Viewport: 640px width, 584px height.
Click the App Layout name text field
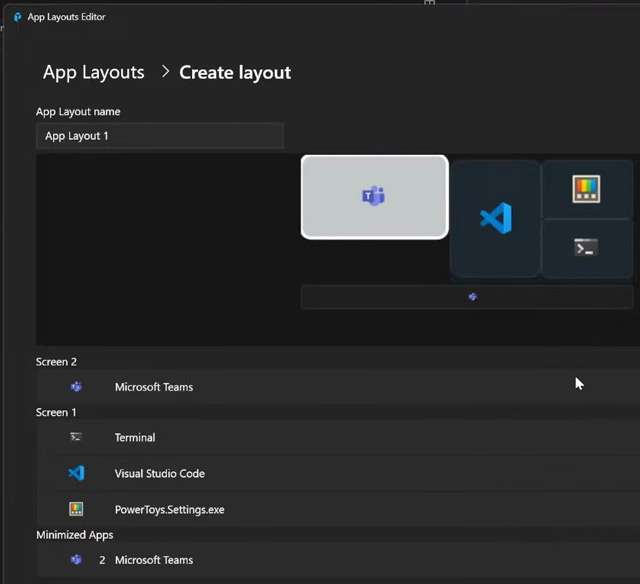click(x=160, y=136)
